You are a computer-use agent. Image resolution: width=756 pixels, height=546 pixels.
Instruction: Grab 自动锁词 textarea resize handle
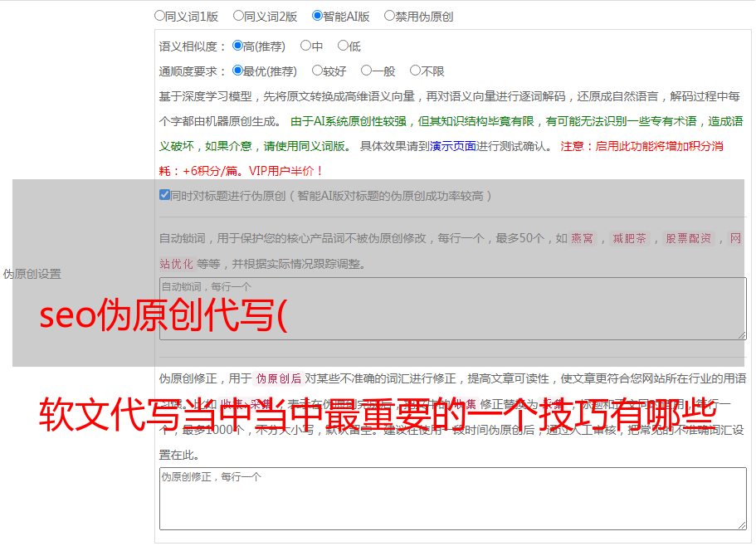[742, 335]
